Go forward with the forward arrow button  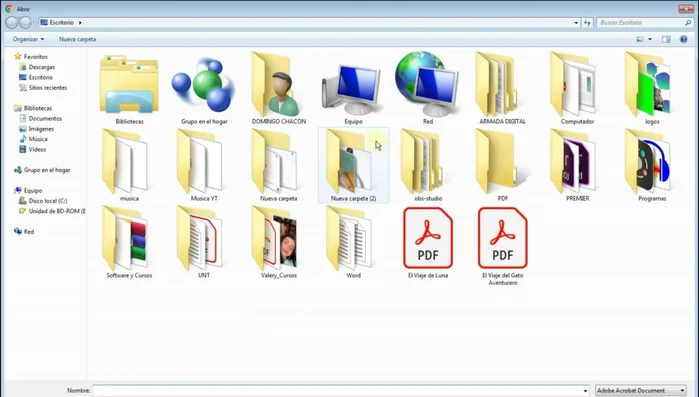point(25,22)
